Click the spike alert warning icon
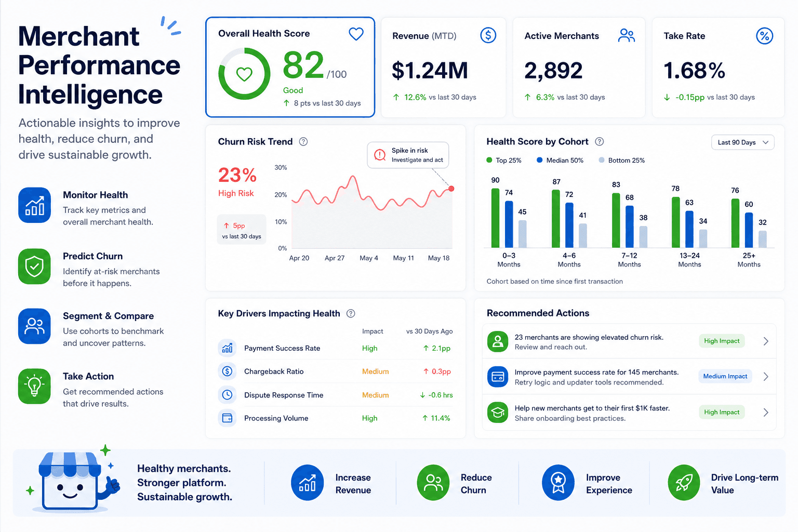Image resolution: width=798 pixels, height=532 pixels. click(x=380, y=155)
